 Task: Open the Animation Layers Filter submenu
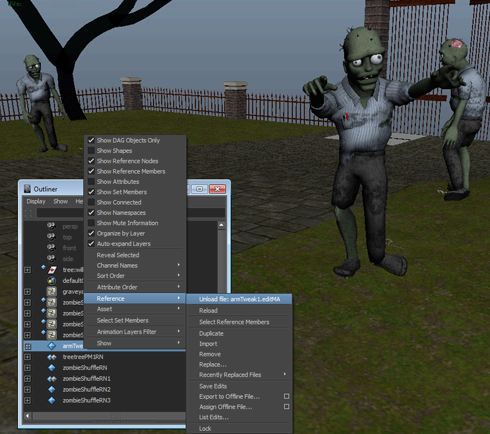point(135,332)
